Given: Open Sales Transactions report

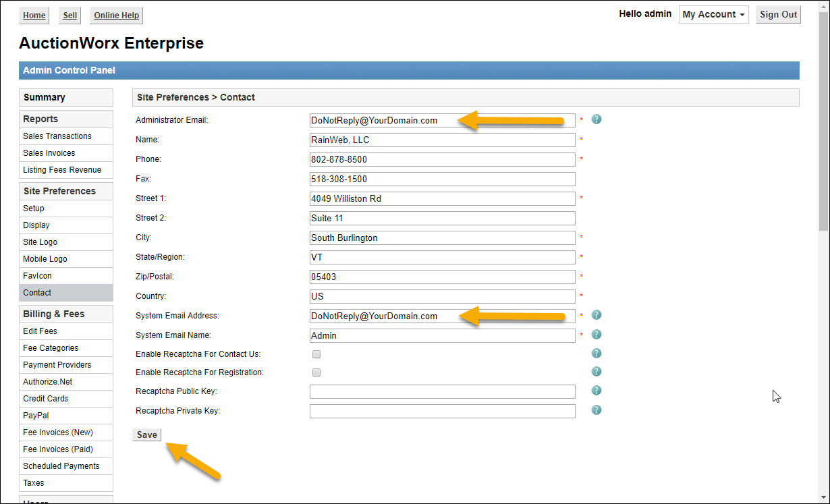Looking at the screenshot, I should tap(66, 136).
